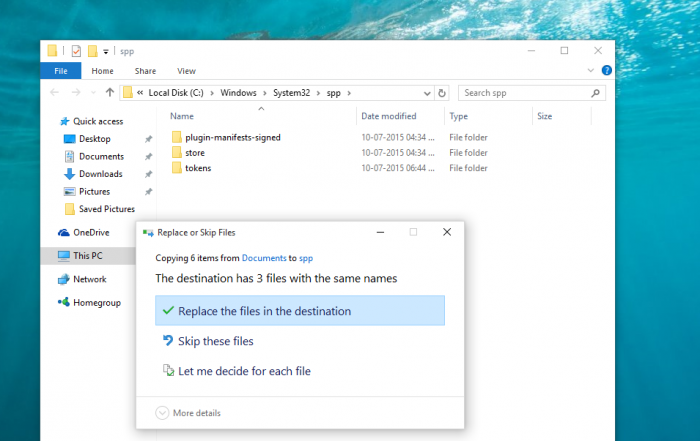Click the pin icon beside Downloads
Image resolution: width=700 pixels, height=441 pixels.
pos(148,174)
